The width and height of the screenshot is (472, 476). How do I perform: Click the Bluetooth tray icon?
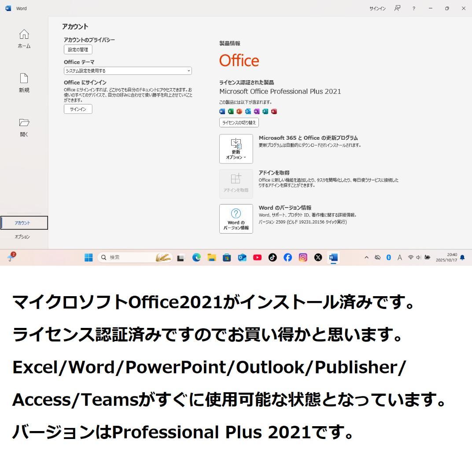pos(389,257)
